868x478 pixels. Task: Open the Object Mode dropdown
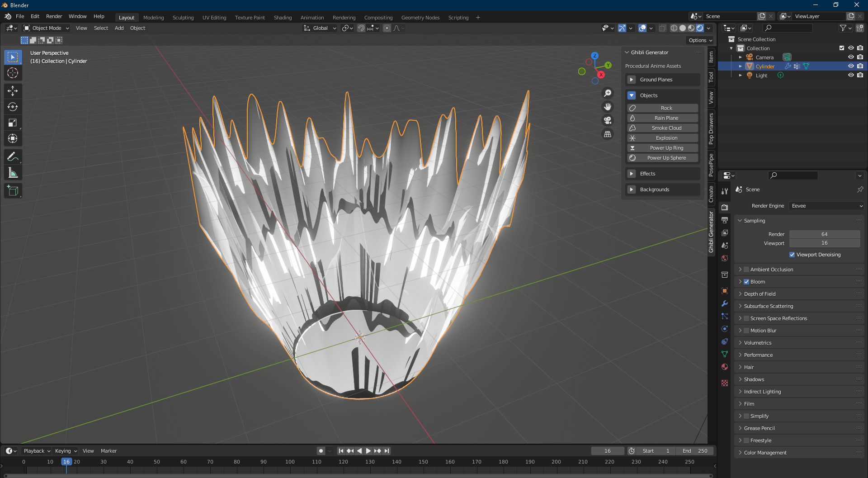[x=46, y=28]
